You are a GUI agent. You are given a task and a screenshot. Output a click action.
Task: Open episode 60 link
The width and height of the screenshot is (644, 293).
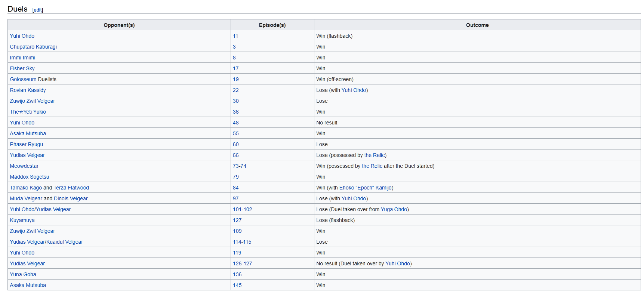236,144
